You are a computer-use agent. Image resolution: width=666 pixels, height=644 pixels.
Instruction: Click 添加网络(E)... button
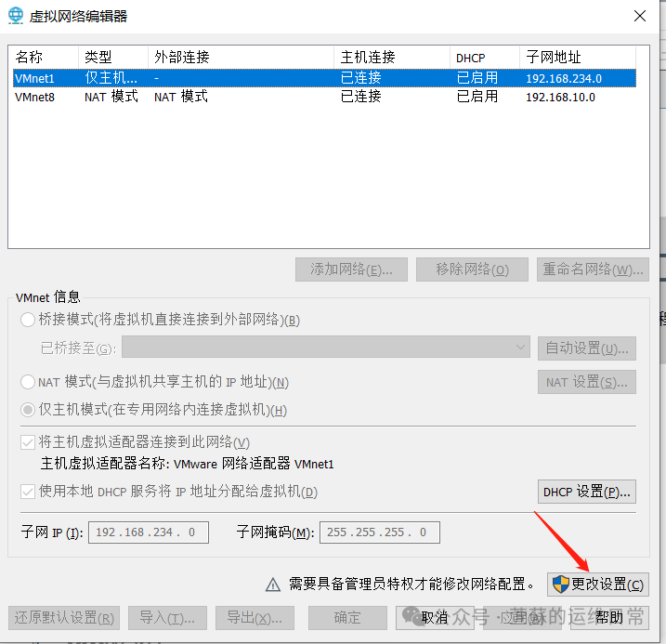(351, 269)
